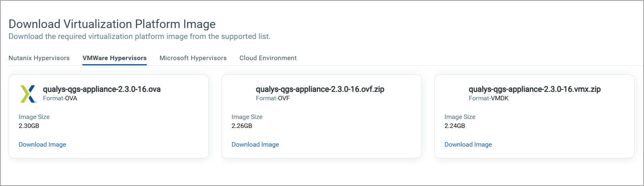Viewport: 644px width, 186px height.
Task: Click the Nutanix logo icon on OVA card
Action: pyautogui.click(x=28, y=94)
